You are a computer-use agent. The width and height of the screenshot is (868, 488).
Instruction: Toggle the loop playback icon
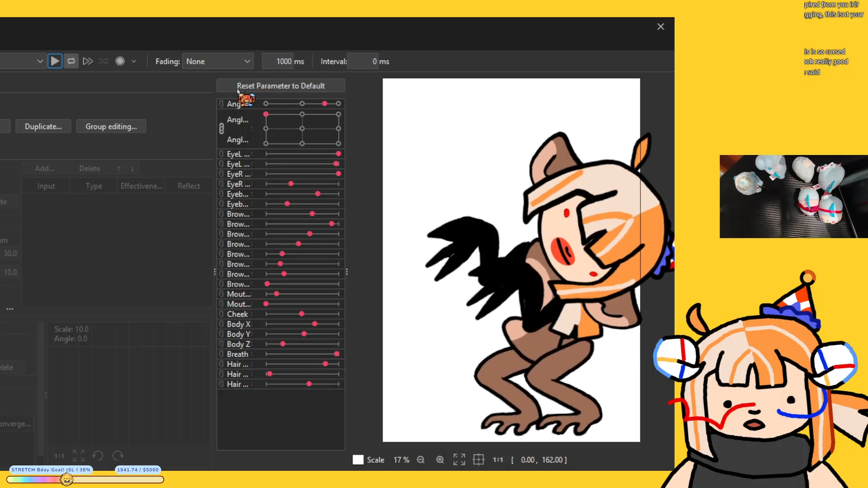click(x=71, y=61)
